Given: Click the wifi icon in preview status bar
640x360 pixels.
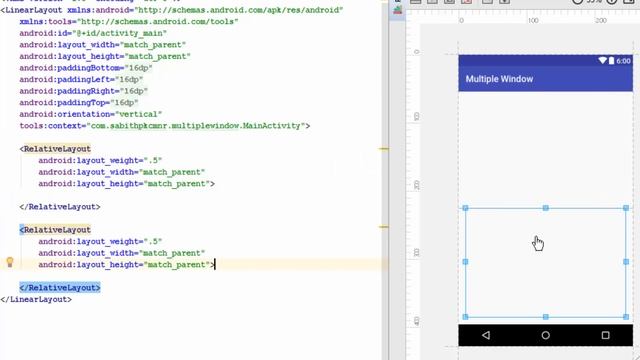Looking at the screenshot, I should pyautogui.click(x=602, y=60).
